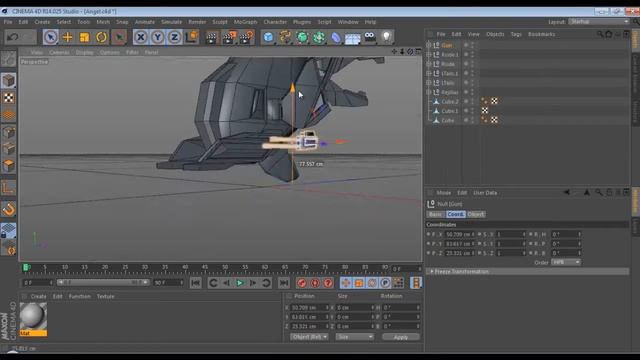Viewport: 640px width, 360px height.
Task: Go to end of animation
Action: point(283,283)
